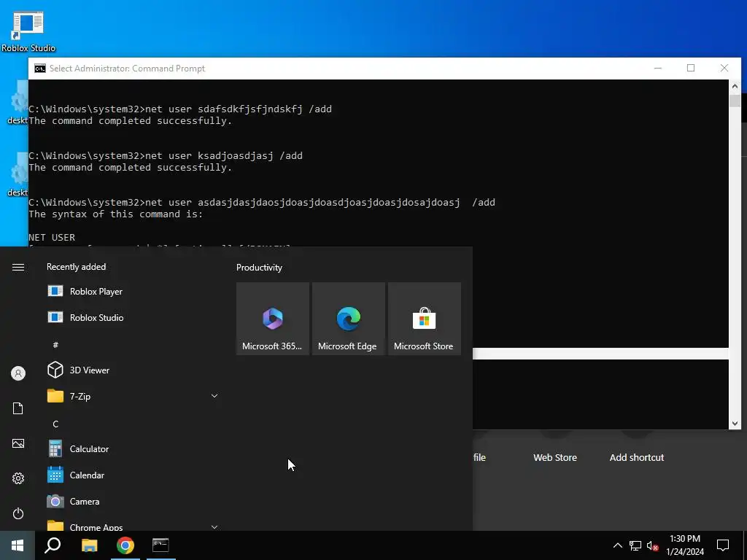Open the network status tray icon
The height and width of the screenshot is (560, 747).
[x=635, y=545]
